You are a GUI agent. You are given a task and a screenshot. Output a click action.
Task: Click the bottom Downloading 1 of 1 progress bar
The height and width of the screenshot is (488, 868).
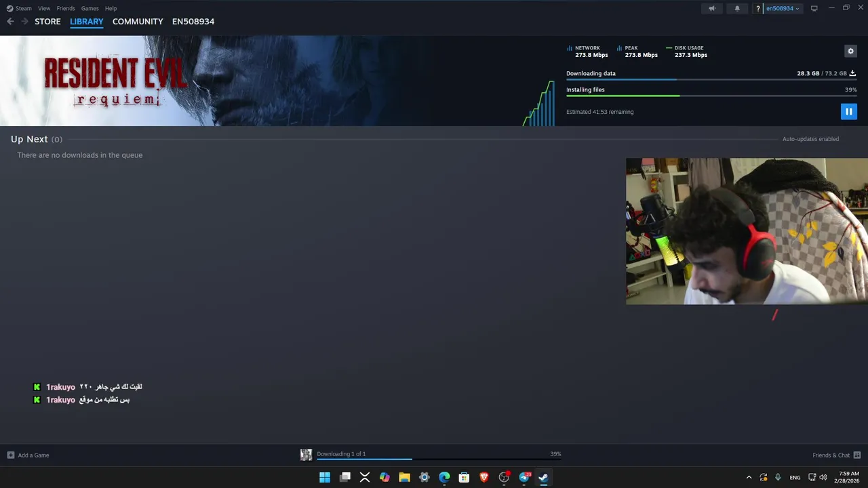coord(439,459)
